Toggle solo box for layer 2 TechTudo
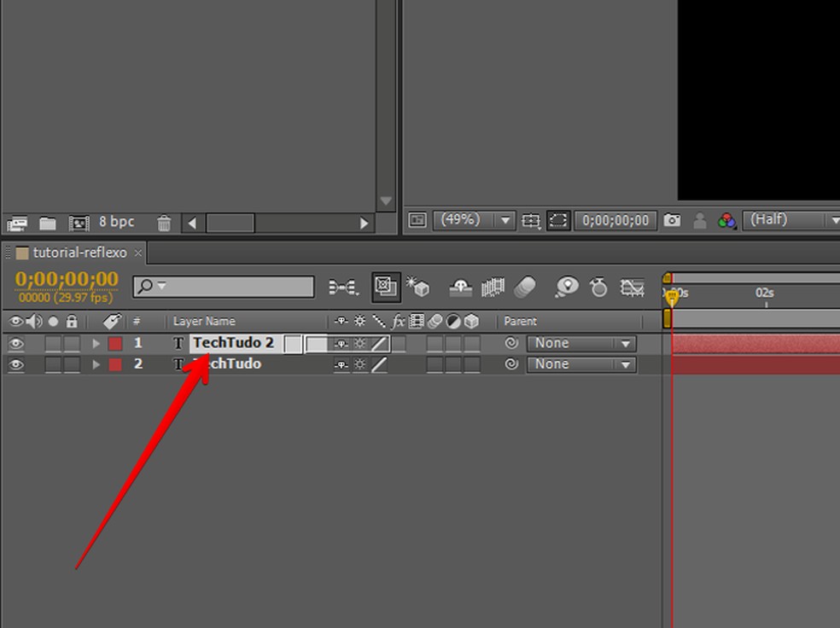This screenshot has width=840, height=628. (53, 364)
